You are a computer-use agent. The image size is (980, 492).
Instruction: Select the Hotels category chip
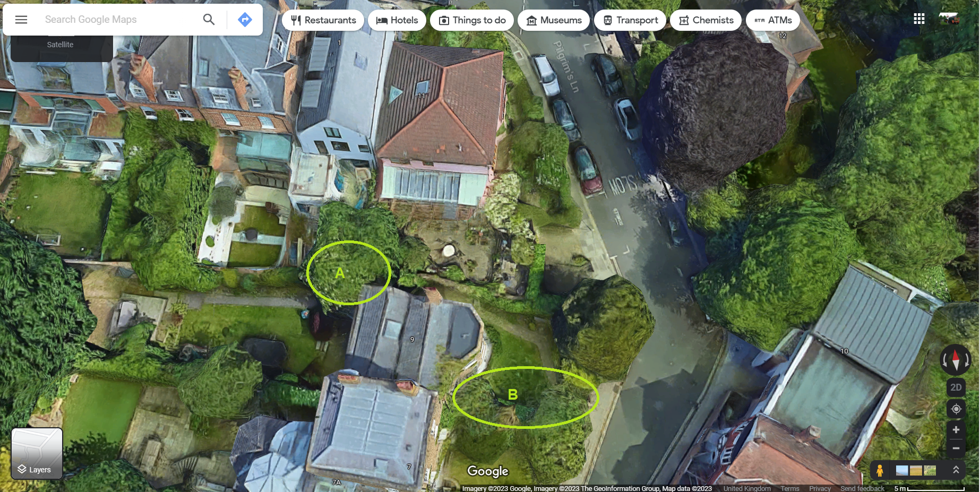click(x=397, y=20)
